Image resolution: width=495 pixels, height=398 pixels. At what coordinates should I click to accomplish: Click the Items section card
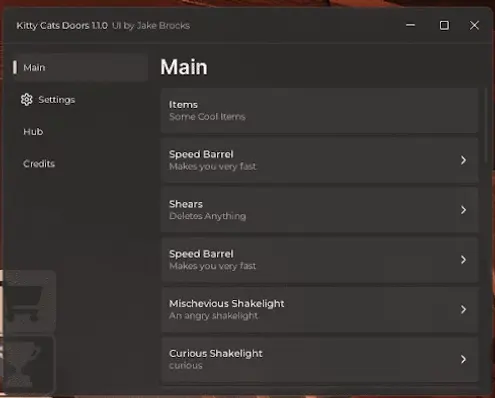pyautogui.click(x=320, y=111)
